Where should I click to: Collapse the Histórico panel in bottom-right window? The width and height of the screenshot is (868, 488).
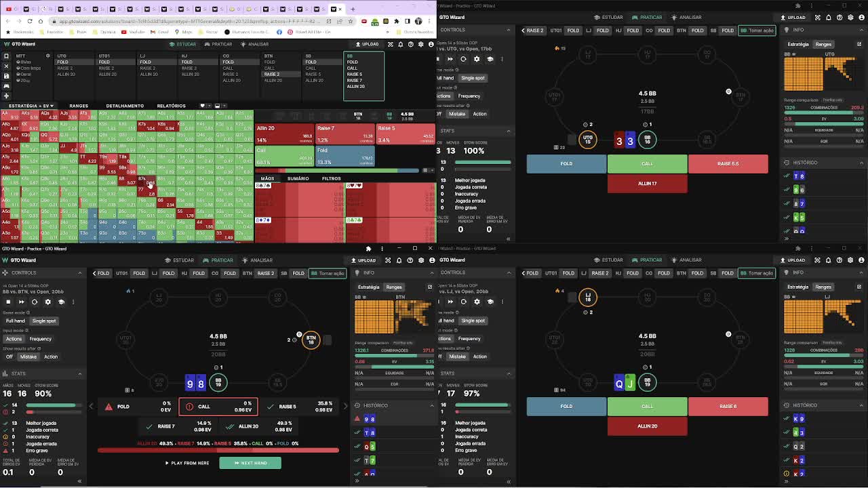pyautogui.click(x=861, y=405)
